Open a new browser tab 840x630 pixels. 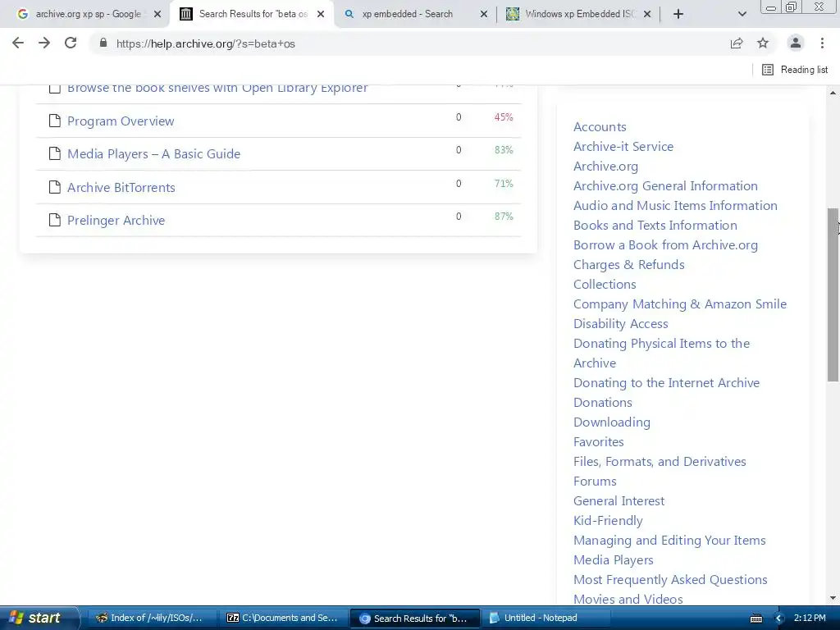tap(678, 14)
